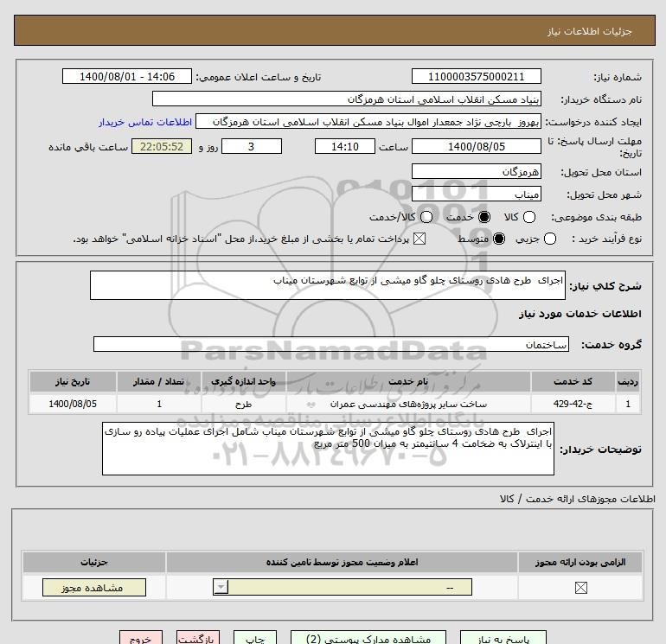The height and width of the screenshot is (644, 666).
Task: Click the الزامی بودن ارائه مجوز header
Action: 580,562
